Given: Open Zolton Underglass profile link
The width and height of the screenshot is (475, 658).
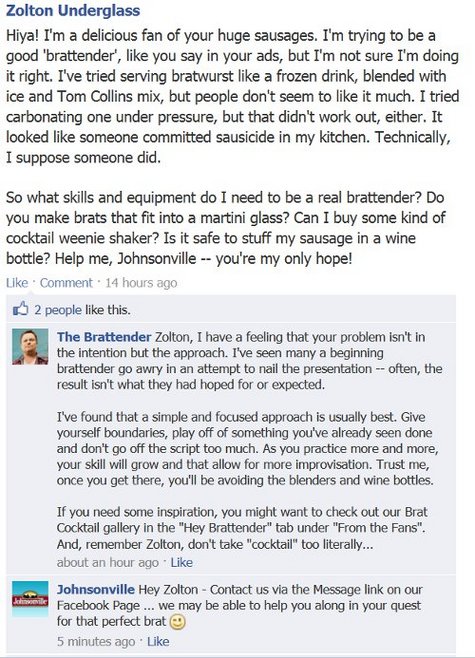Looking at the screenshot, I should (73, 10).
